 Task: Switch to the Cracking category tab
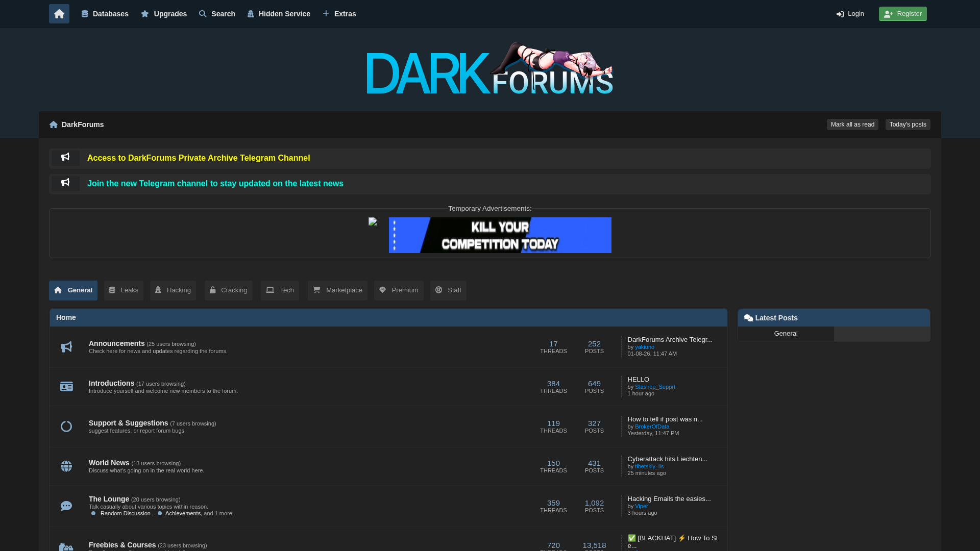tap(229, 290)
